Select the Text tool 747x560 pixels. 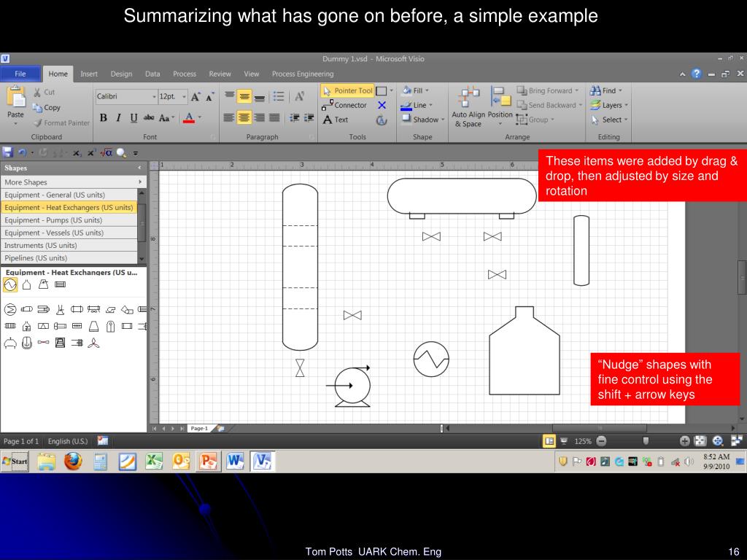336,120
